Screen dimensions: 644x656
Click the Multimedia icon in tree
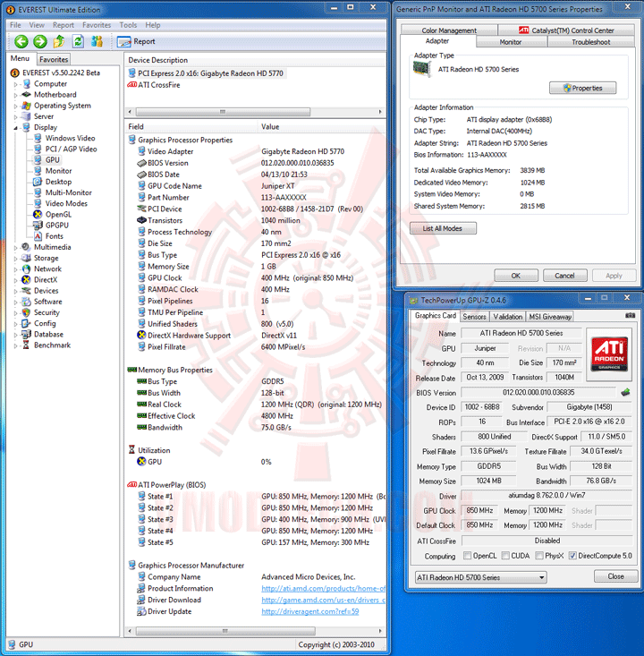[26, 247]
